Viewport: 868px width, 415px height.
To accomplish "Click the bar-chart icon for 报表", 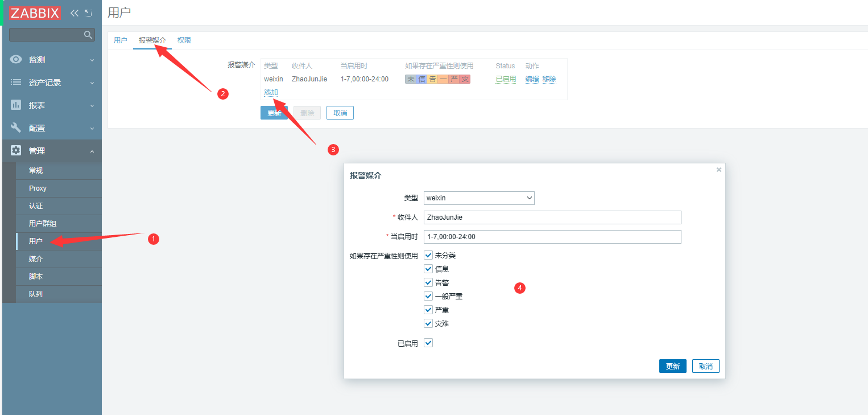I will pyautogui.click(x=16, y=105).
